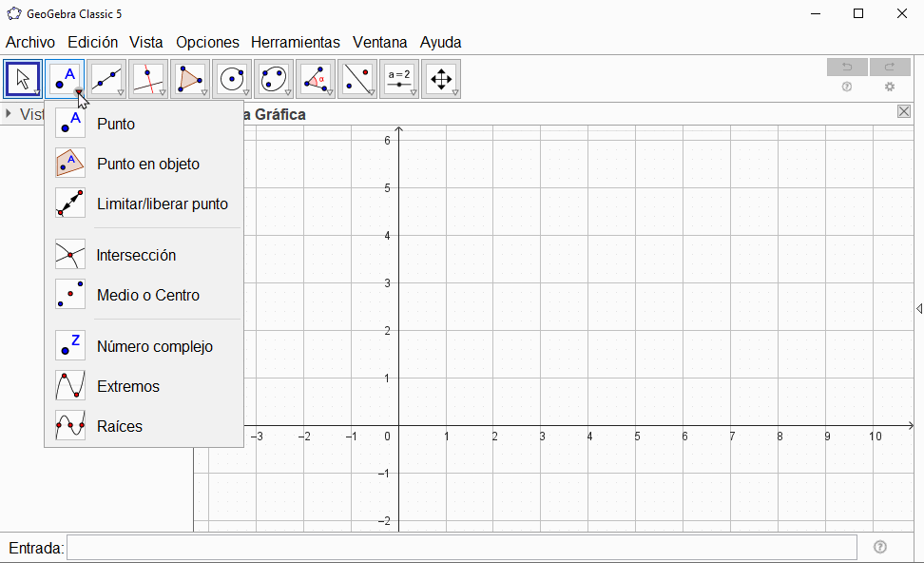The image size is (924, 563).
Task: Select the Reflect about line tool
Action: click(357, 79)
